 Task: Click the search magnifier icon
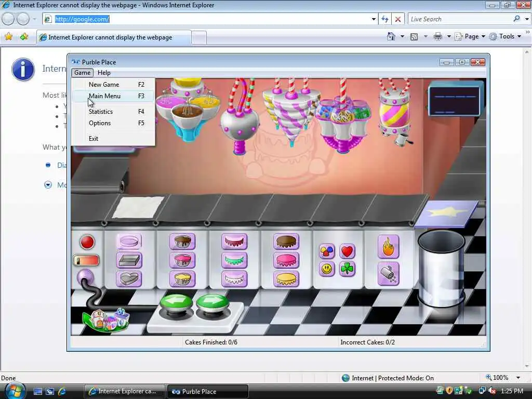pyautogui.click(x=516, y=19)
